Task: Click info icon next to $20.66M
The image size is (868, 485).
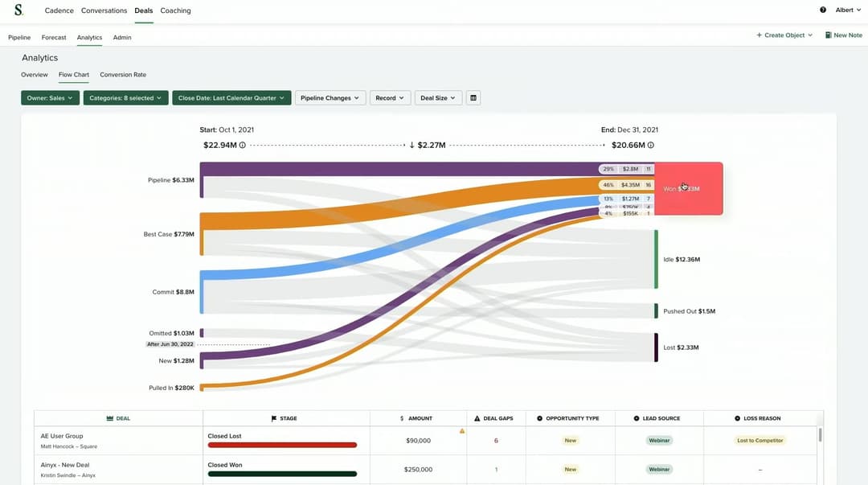Action: pyautogui.click(x=651, y=146)
